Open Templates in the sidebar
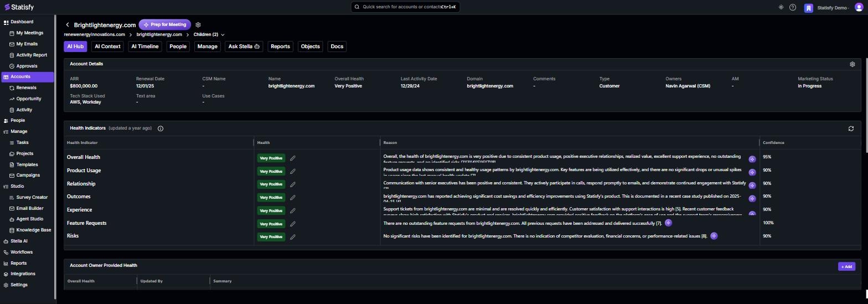 [27, 165]
